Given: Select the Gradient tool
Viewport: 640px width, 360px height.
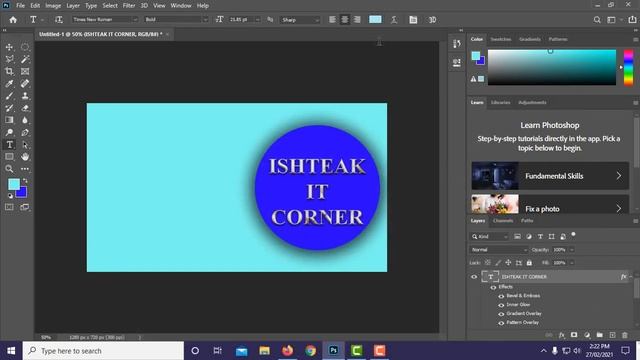Looking at the screenshot, I should pos(9,120).
